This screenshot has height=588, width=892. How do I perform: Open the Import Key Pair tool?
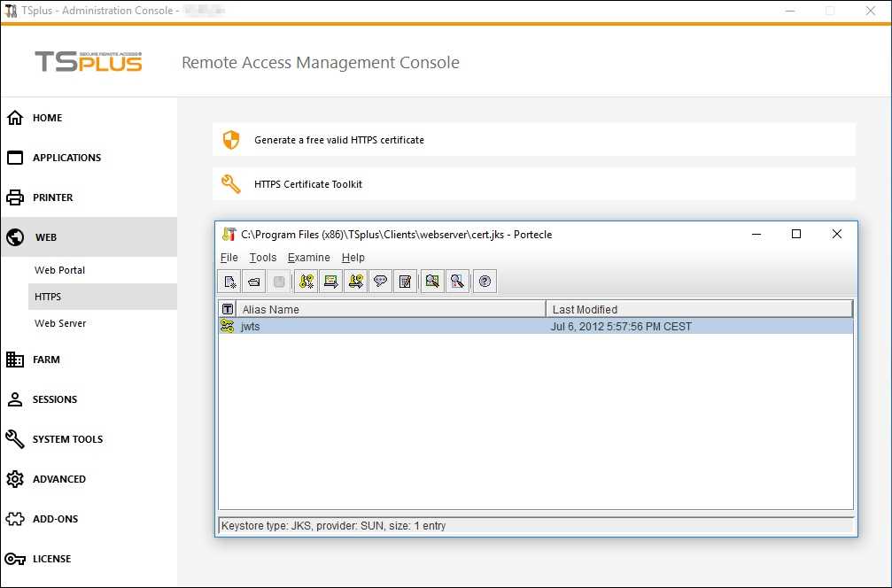click(353, 281)
